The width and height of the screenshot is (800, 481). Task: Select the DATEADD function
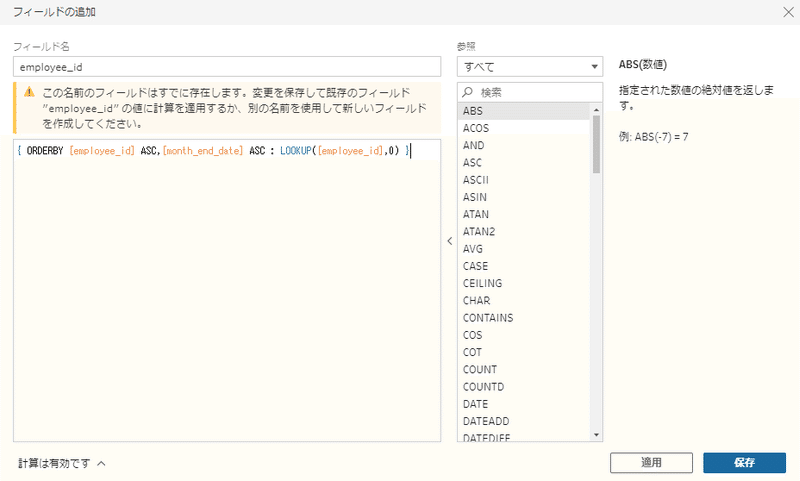pyautogui.click(x=523, y=421)
